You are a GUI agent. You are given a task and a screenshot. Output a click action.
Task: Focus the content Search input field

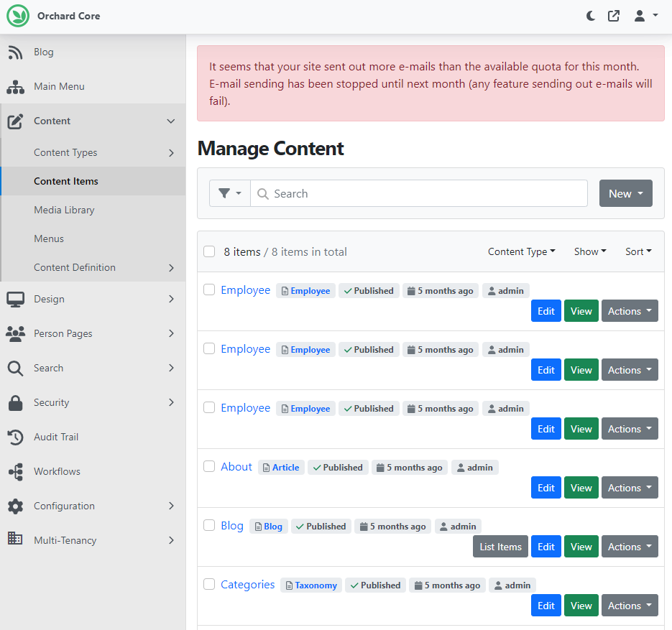419,193
